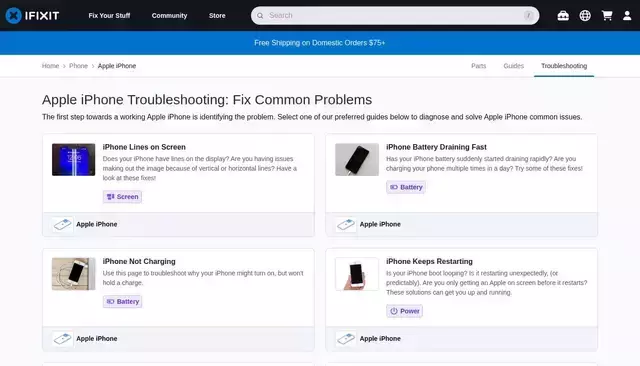
Task: Click Apple iPhone under Keeps Restarting card
Action: tap(380, 339)
